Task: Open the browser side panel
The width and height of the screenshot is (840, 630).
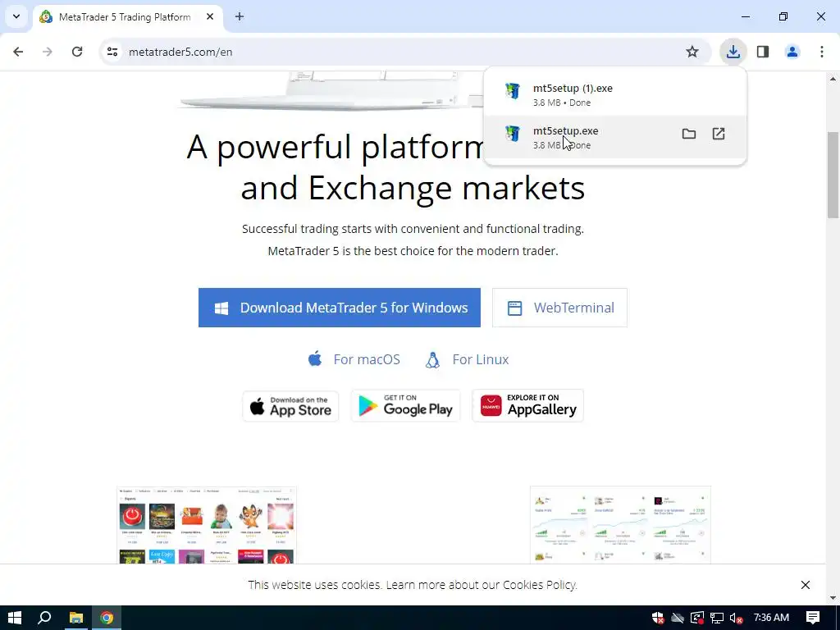Action: (x=763, y=52)
